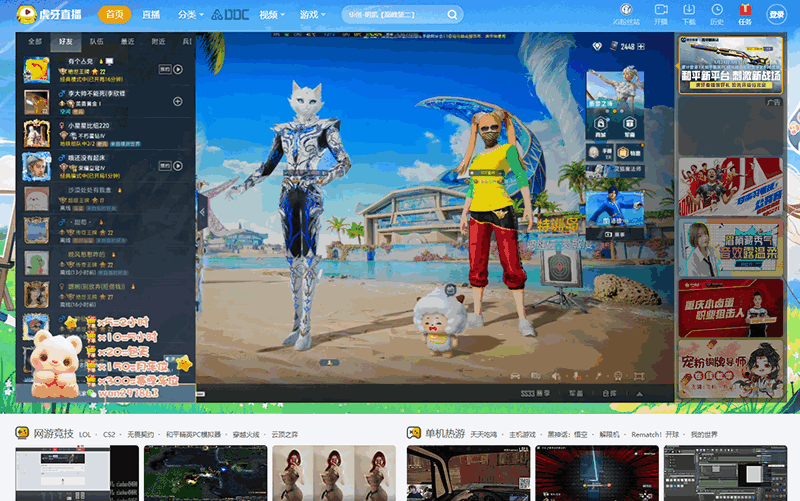Open the 重庆小卤蛋 sniper banner
800x501 pixels.
click(731, 308)
